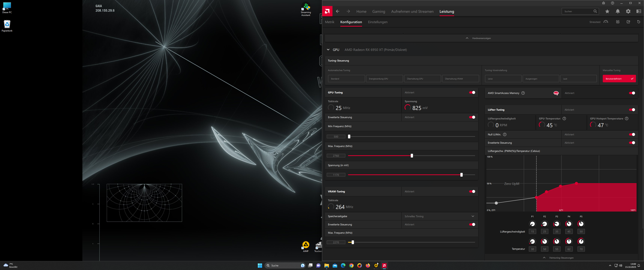Disable the GPU-Tuning toggle

pyautogui.click(x=472, y=92)
